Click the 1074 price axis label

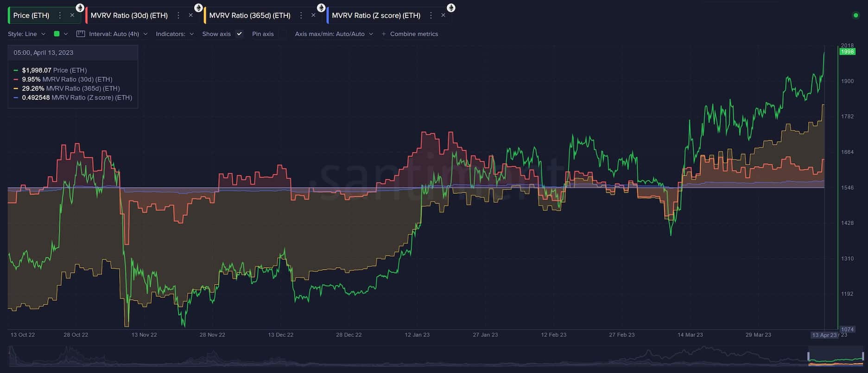point(848,329)
